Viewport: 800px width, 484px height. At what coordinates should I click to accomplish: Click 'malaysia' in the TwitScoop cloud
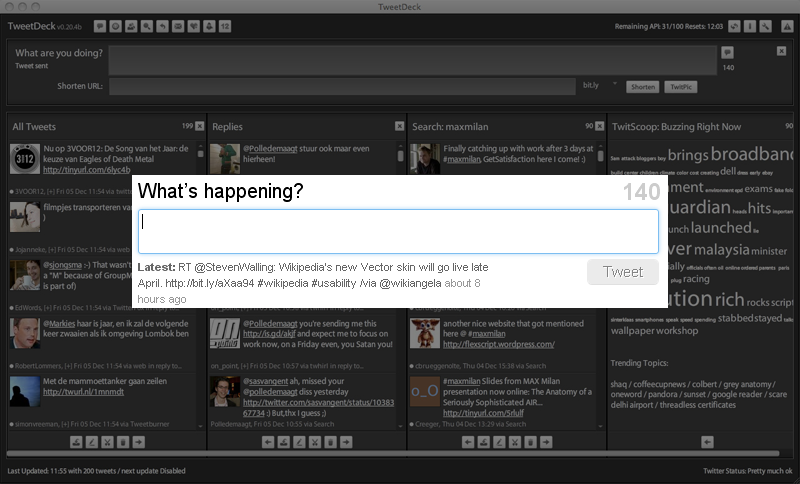tap(721, 250)
